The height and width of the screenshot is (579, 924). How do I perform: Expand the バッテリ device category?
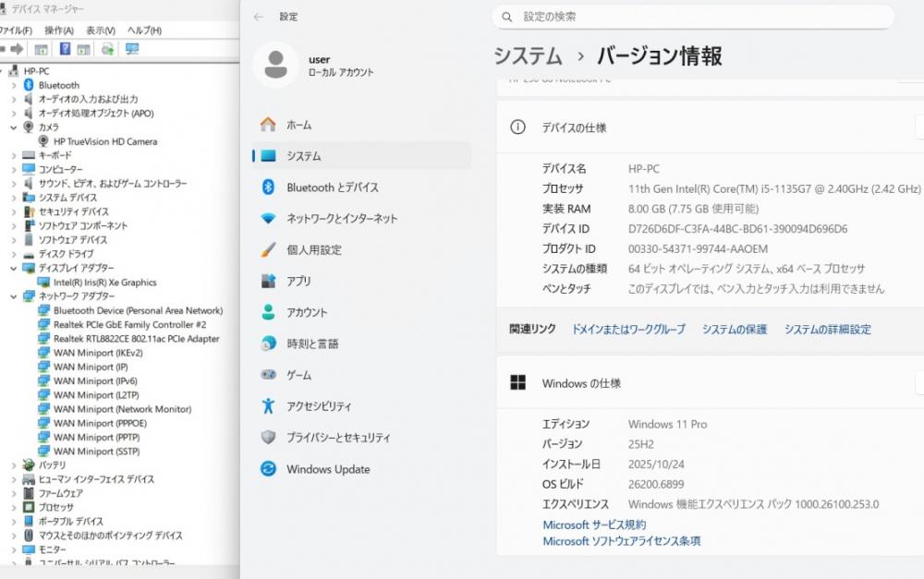point(14,465)
